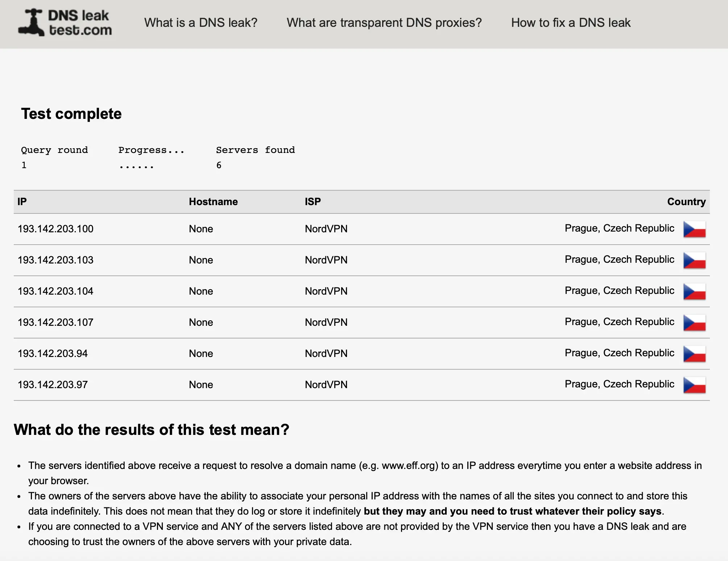Click Czech flag in 193.142.203.107 row
Image resolution: width=728 pixels, height=561 pixels.
pos(694,323)
